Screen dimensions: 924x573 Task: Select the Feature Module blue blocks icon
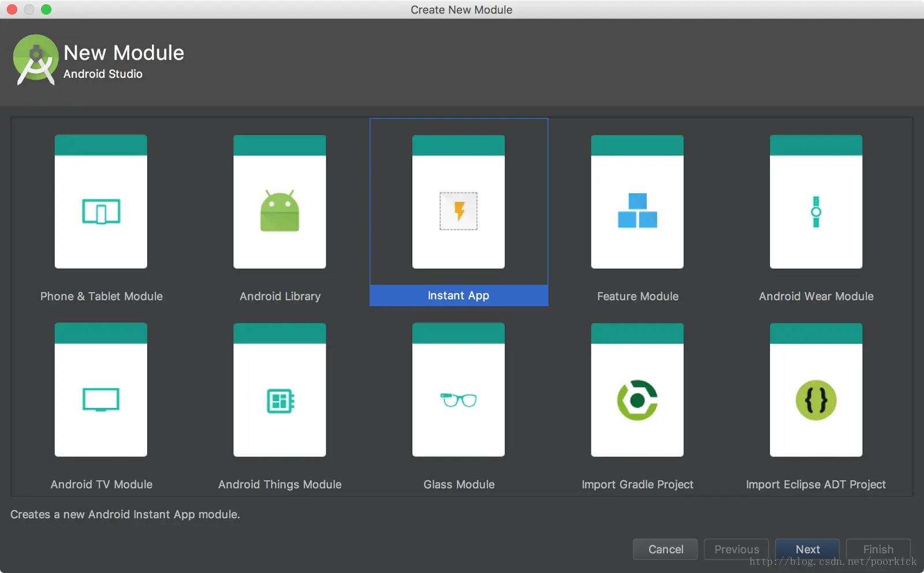[x=638, y=211]
